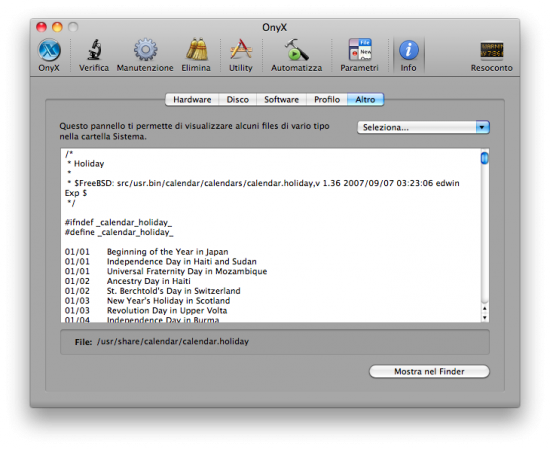Click the red close window button
This screenshot has width=550, height=449.
tap(41, 27)
